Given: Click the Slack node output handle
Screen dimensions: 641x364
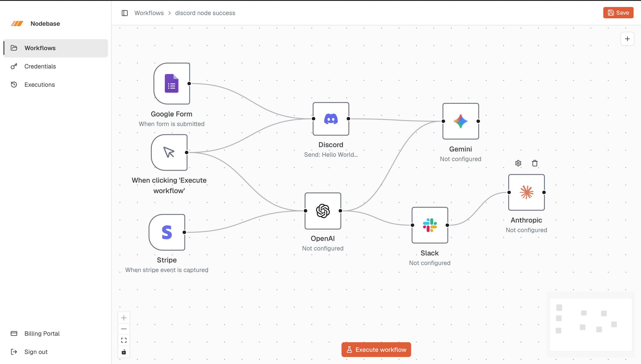Looking at the screenshot, I should click(x=447, y=225).
